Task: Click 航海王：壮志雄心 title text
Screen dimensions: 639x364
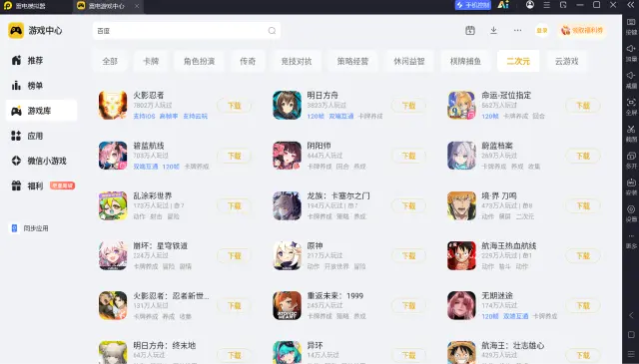Action: (x=512, y=346)
